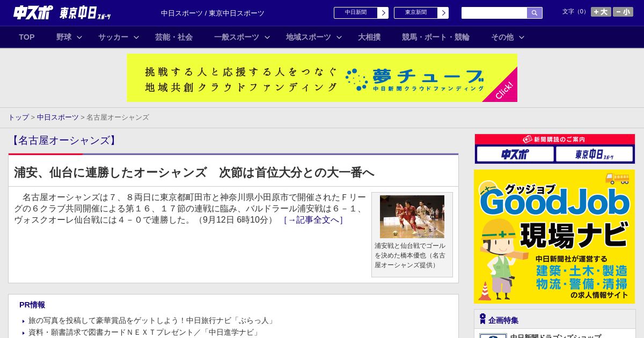This screenshot has width=644, height=338.
Task: Click the 東京中日スポーツ logo in header
Action: [x=85, y=13]
